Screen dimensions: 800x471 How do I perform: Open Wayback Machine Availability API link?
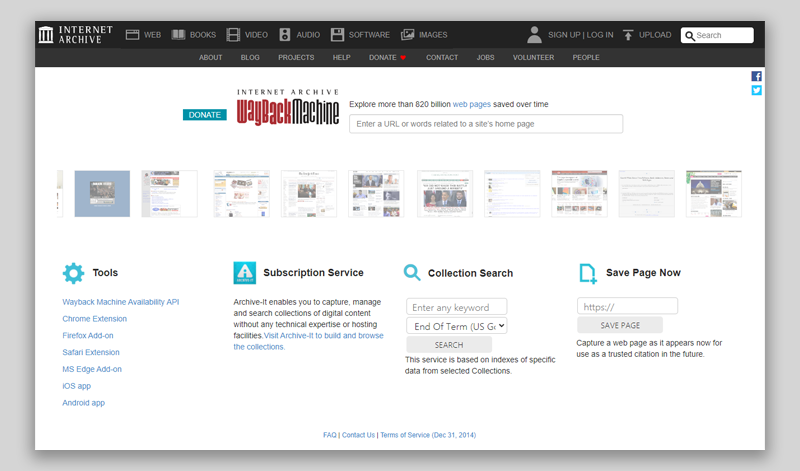point(120,302)
